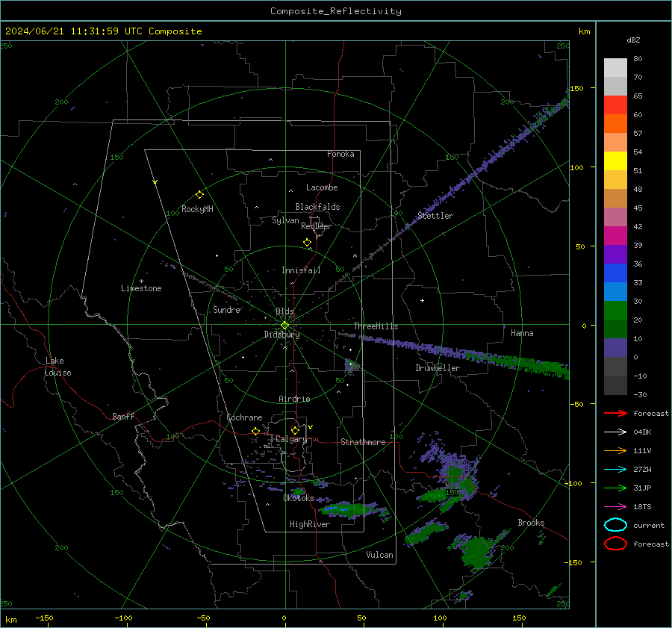Click the -50 label on bottom axis
The image size is (672, 628).
pos(203,618)
